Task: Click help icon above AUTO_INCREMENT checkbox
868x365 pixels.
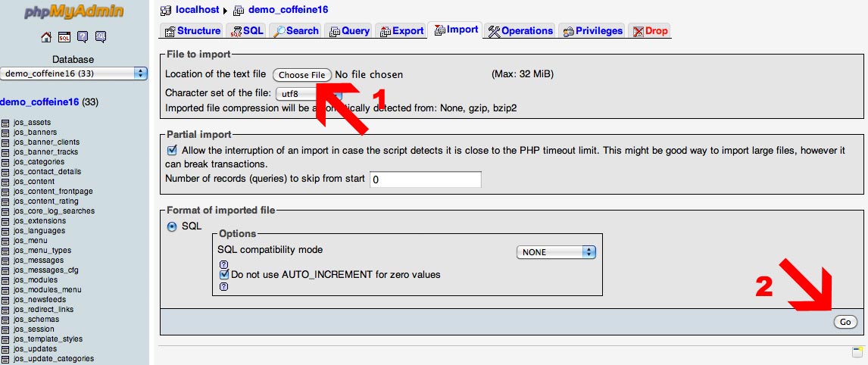Action: point(223,264)
